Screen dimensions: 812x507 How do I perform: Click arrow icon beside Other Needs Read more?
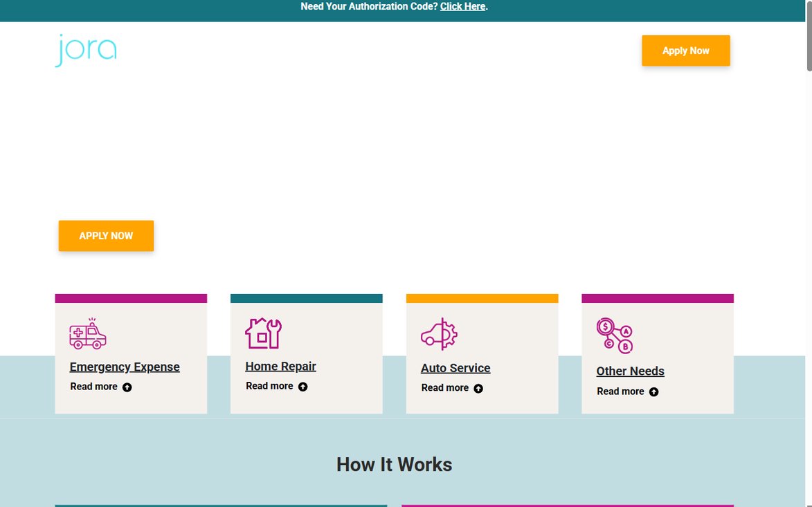(654, 392)
